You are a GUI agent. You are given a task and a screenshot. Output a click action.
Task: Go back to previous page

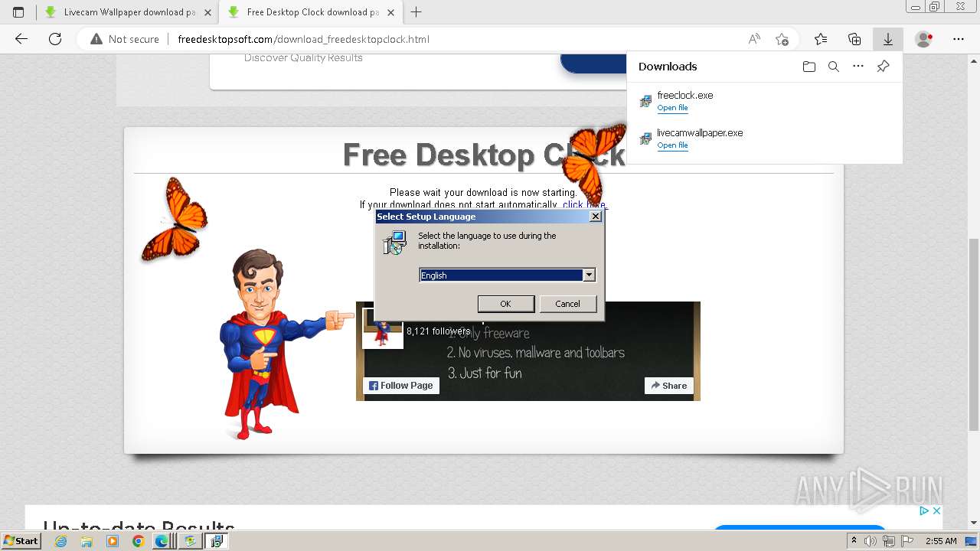[x=21, y=39]
